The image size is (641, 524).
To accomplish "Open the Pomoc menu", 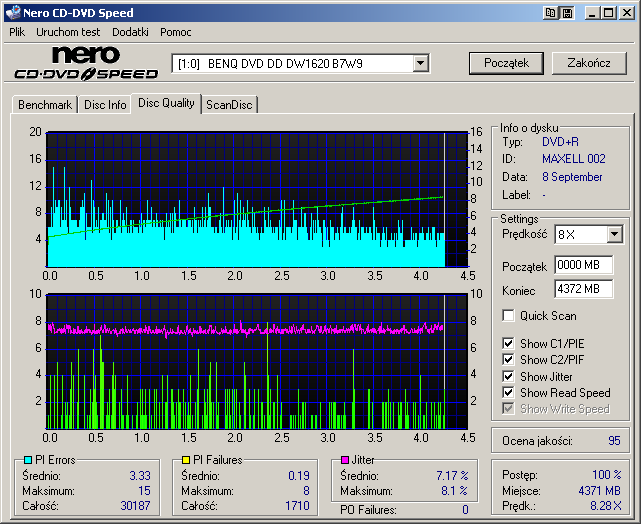I will coord(176,32).
